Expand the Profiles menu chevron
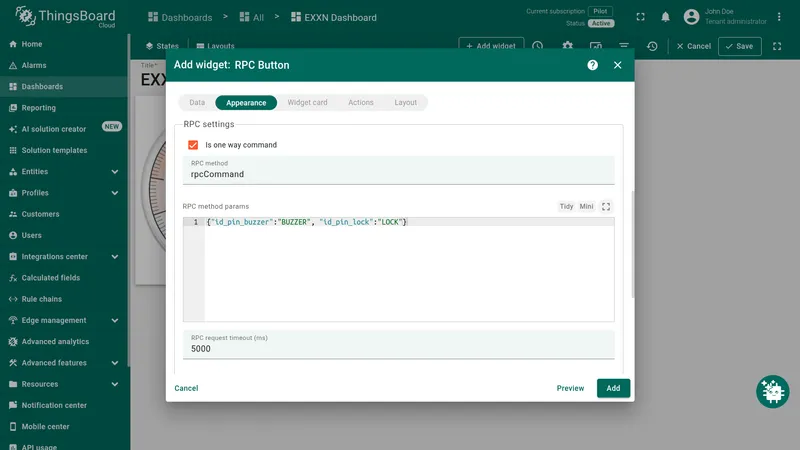This screenshot has height=450, width=800. coord(115,193)
